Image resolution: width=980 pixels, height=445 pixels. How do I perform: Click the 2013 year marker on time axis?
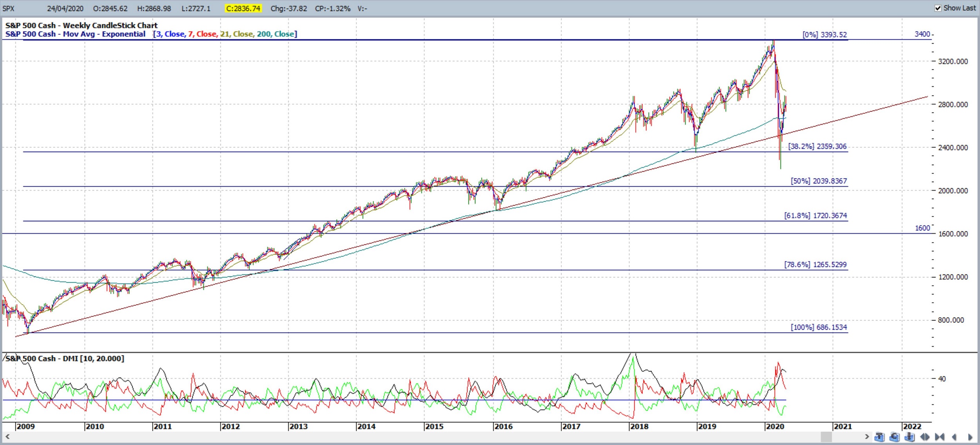tap(298, 427)
